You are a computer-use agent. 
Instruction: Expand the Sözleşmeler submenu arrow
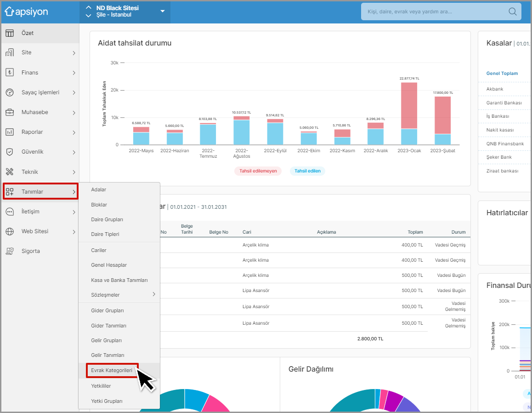click(154, 294)
